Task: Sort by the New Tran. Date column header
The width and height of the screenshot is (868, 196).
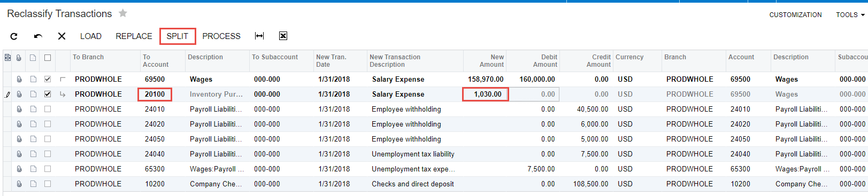Action: point(340,61)
